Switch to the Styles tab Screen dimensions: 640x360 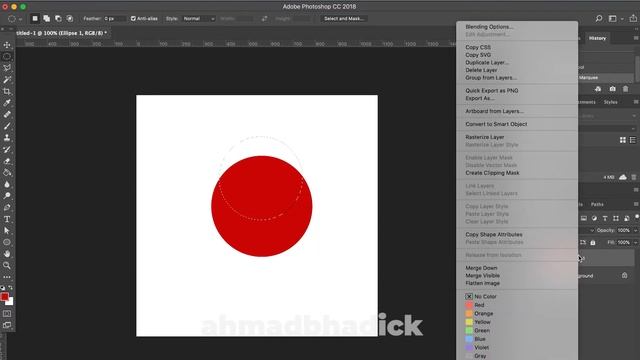[x=611, y=102]
